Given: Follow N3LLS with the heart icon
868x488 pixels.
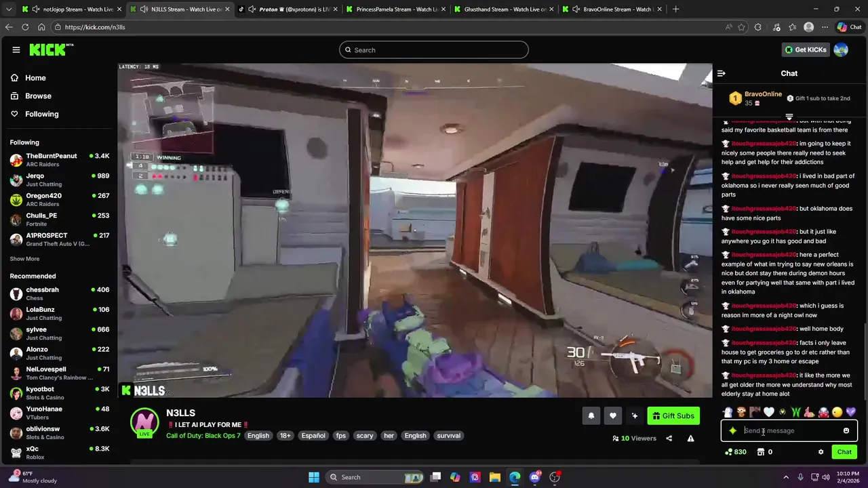Looking at the screenshot, I should click(613, 416).
